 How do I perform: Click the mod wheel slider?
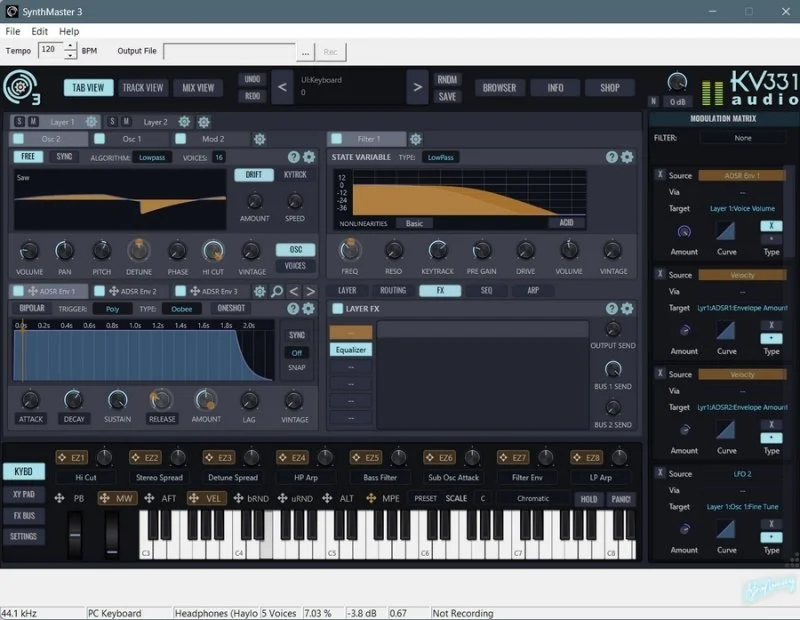112,534
